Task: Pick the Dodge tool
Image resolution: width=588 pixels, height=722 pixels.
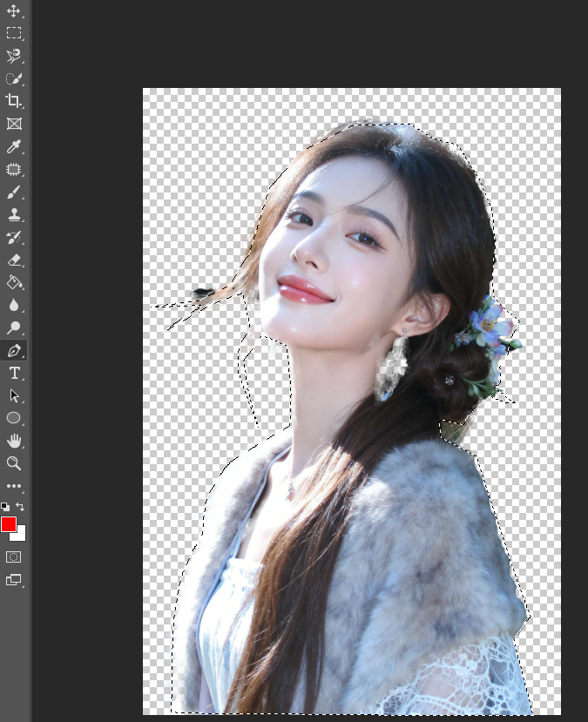Action: [x=13, y=327]
